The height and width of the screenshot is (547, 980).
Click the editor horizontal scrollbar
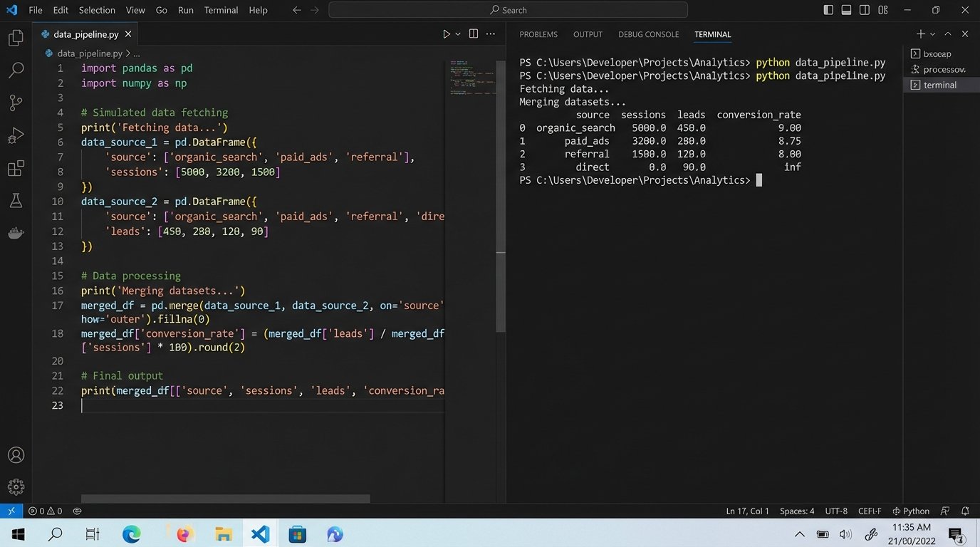(225, 499)
